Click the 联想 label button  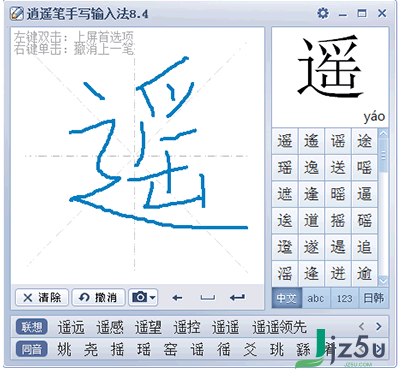click(x=32, y=327)
